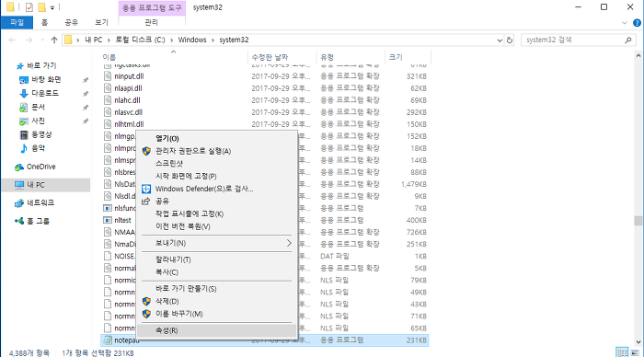Open address bar history dropdown

[x=500, y=40]
